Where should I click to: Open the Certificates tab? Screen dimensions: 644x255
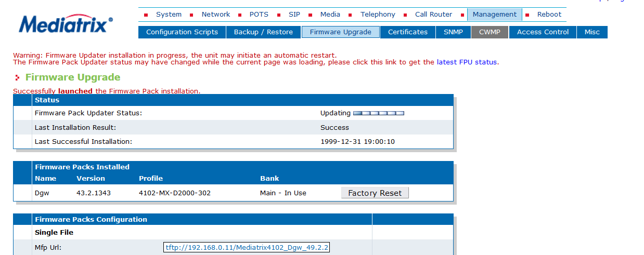coord(408,32)
